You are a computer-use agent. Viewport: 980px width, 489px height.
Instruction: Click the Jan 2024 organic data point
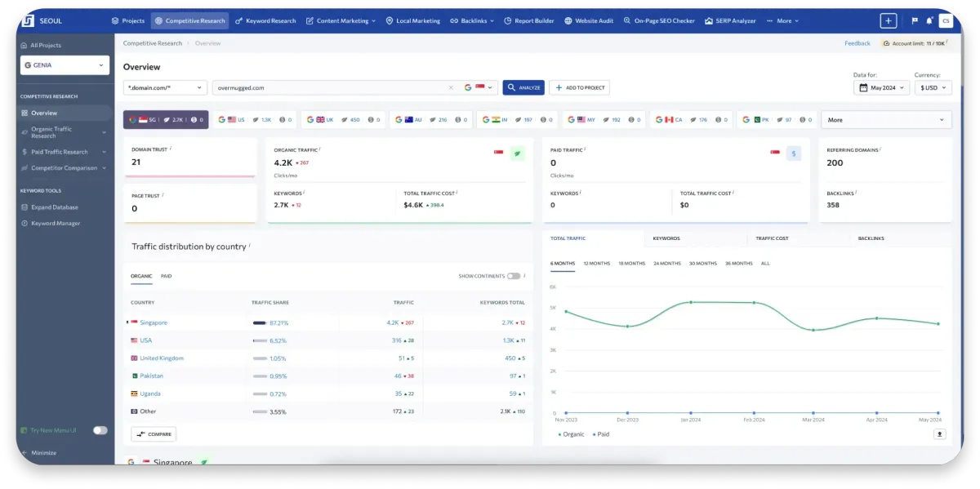pyautogui.click(x=691, y=302)
